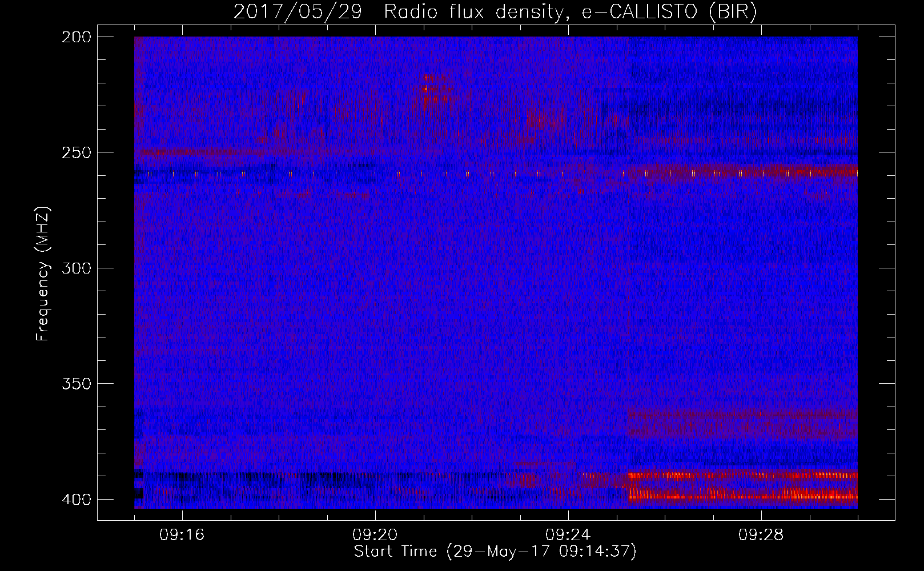Click the 300 frequency tick label

76,268
